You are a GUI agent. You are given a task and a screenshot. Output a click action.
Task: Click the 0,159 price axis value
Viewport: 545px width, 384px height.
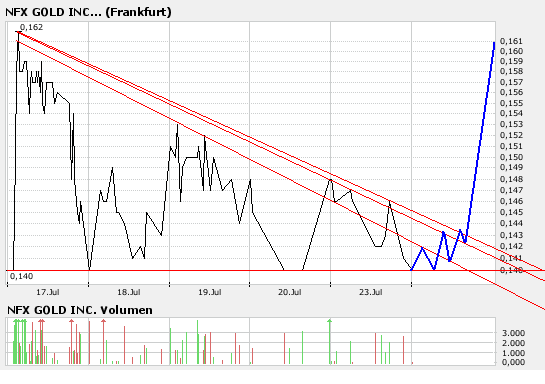[511, 61]
